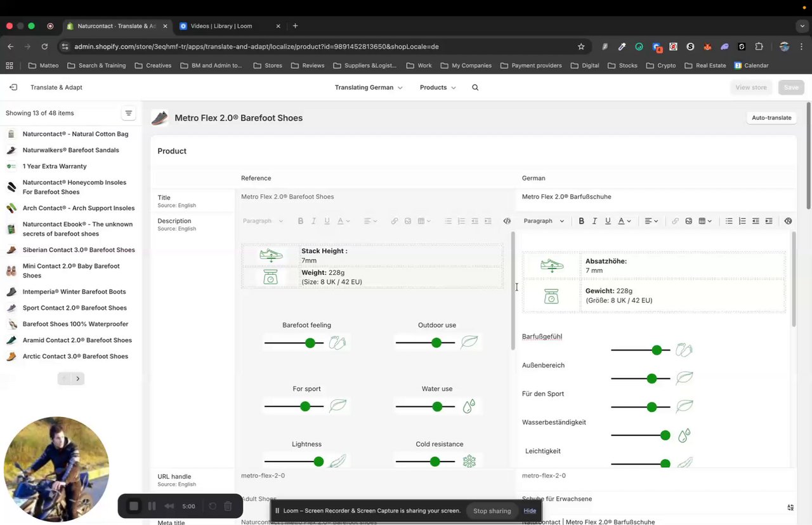Screen dimensions: 812x525
Task: Open the Chrome extensions puzzle icon
Action: (x=759, y=46)
